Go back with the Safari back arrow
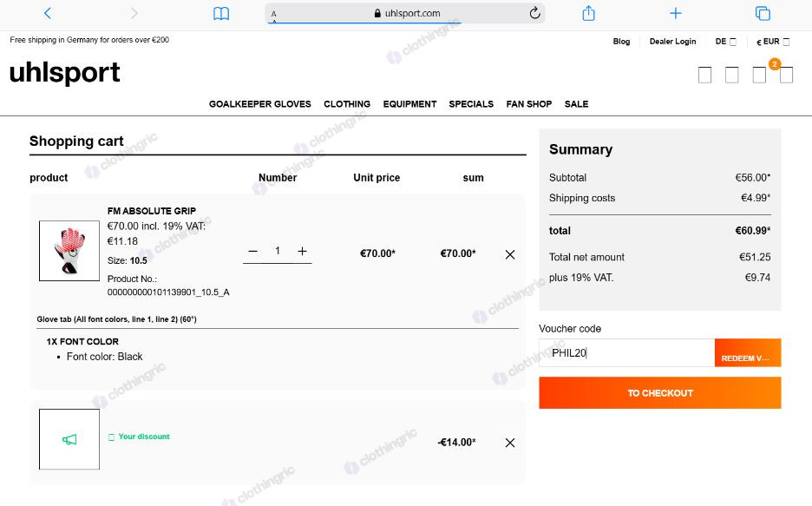Image resolution: width=812 pixels, height=506 pixels. (x=48, y=13)
